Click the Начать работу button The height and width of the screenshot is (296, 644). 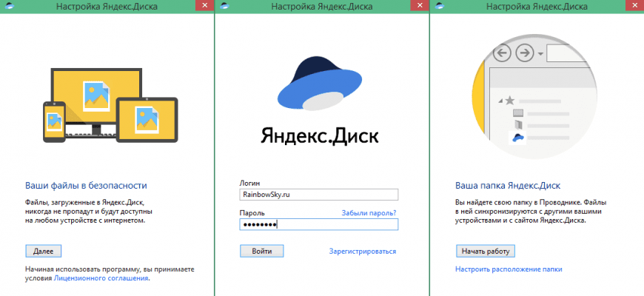coord(486,252)
